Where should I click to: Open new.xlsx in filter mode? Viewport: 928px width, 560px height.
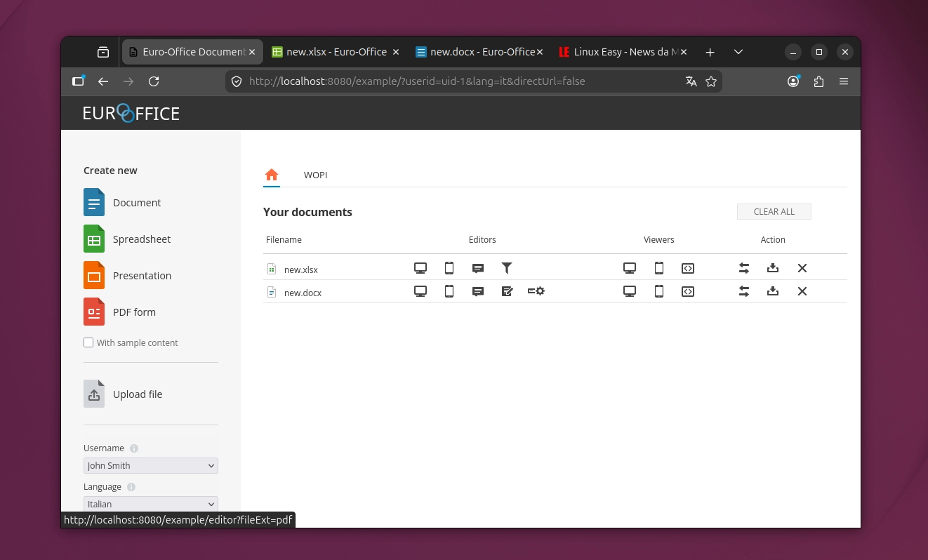(507, 268)
